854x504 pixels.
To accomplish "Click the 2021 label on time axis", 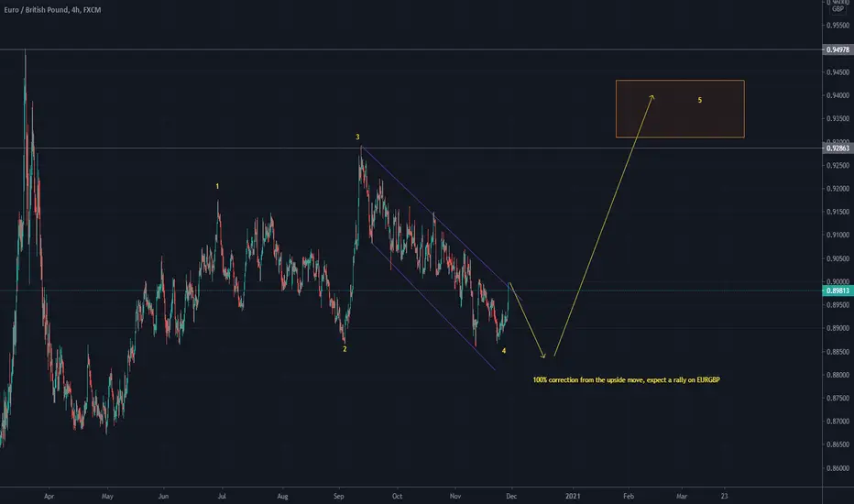I will tap(573, 497).
